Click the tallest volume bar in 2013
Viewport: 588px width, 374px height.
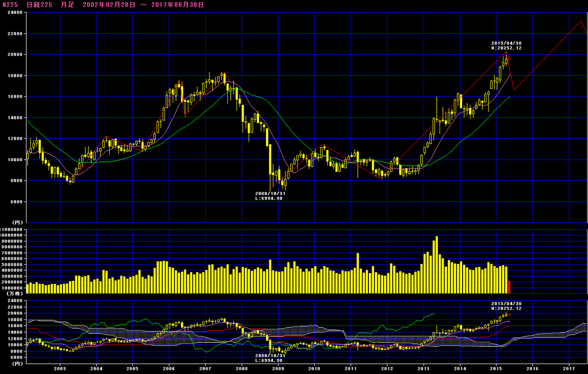436,265
